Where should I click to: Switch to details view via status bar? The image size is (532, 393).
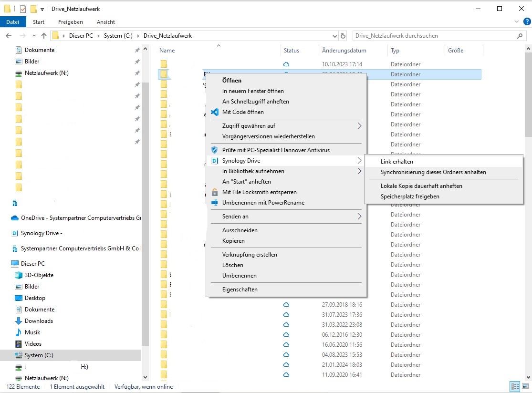[515, 386]
